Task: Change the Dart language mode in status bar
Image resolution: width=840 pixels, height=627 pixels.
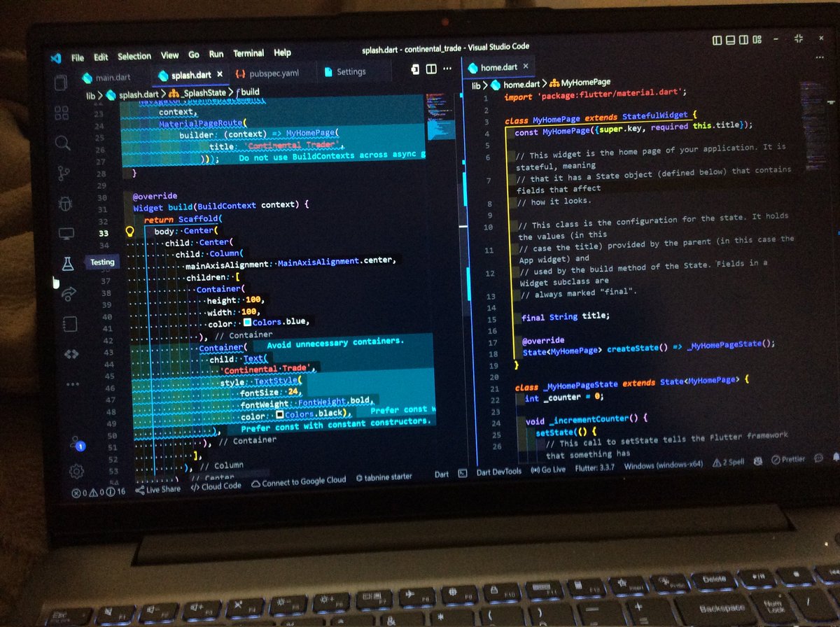Action: 441,474
